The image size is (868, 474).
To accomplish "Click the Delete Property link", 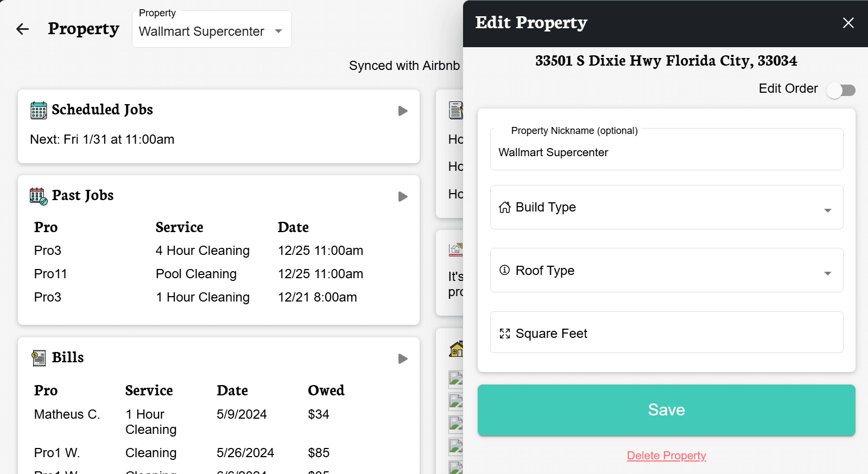I will pos(666,456).
